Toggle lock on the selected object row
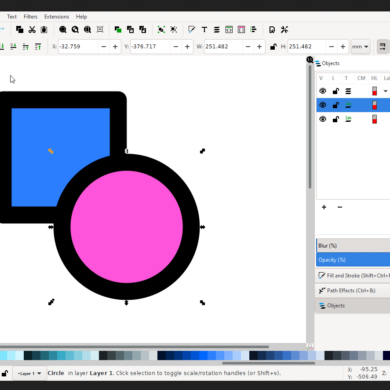Screen dimensions: 390x390 click(x=336, y=105)
